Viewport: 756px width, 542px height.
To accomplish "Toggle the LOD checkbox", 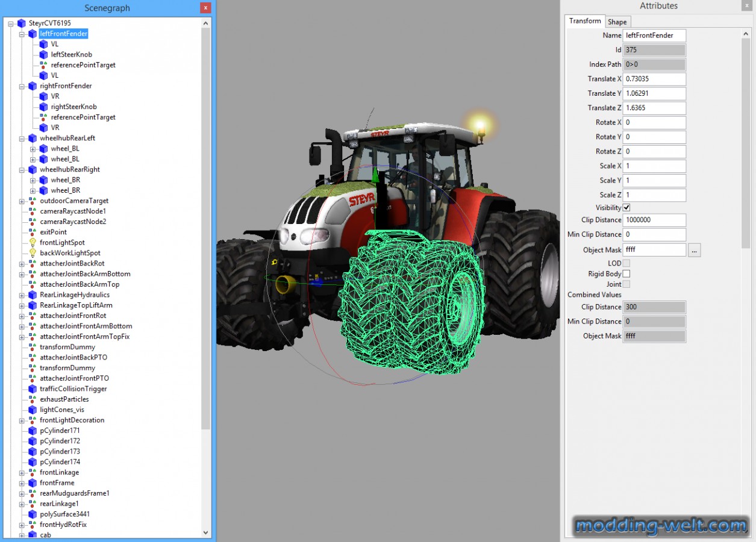I will [626, 263].
